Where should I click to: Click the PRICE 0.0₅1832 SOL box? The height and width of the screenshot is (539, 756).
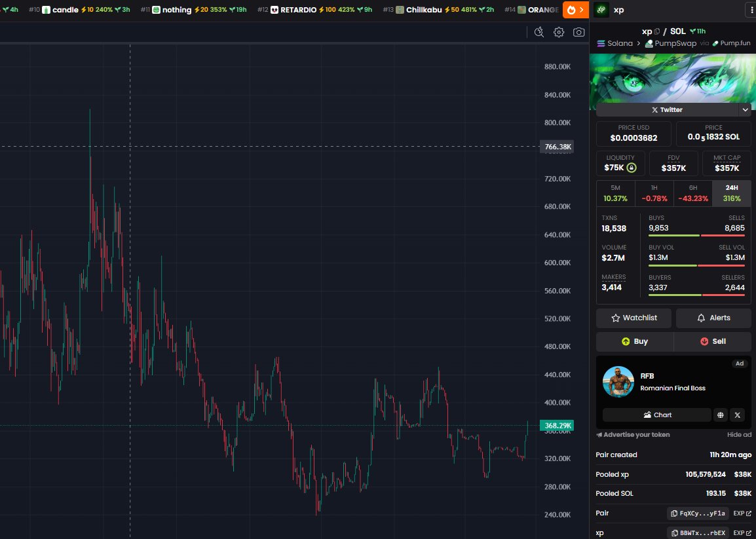click(x=713, y=134)
